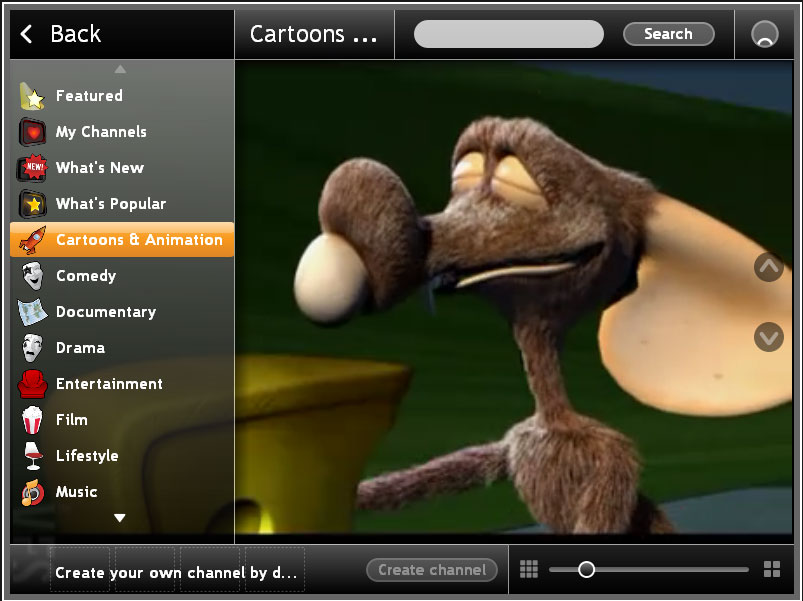Click the Film popcorn icon
Viewport: 803px width, 601px height.
point(32,420)
